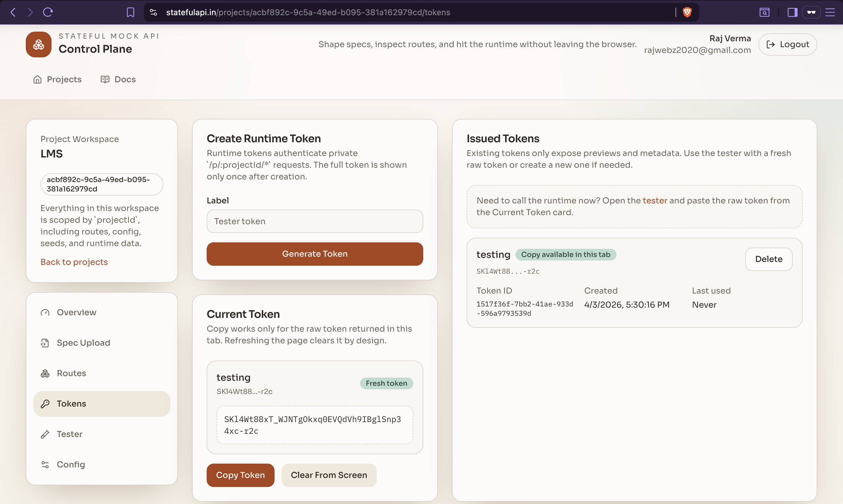Delete the testing token
843x504 pixels.
coord(768,259)
